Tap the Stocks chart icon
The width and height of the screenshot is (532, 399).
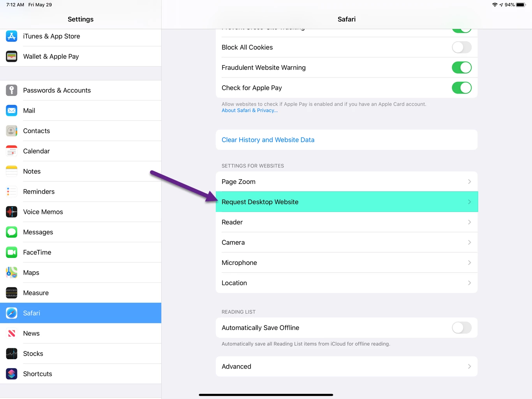click(12, 354)
